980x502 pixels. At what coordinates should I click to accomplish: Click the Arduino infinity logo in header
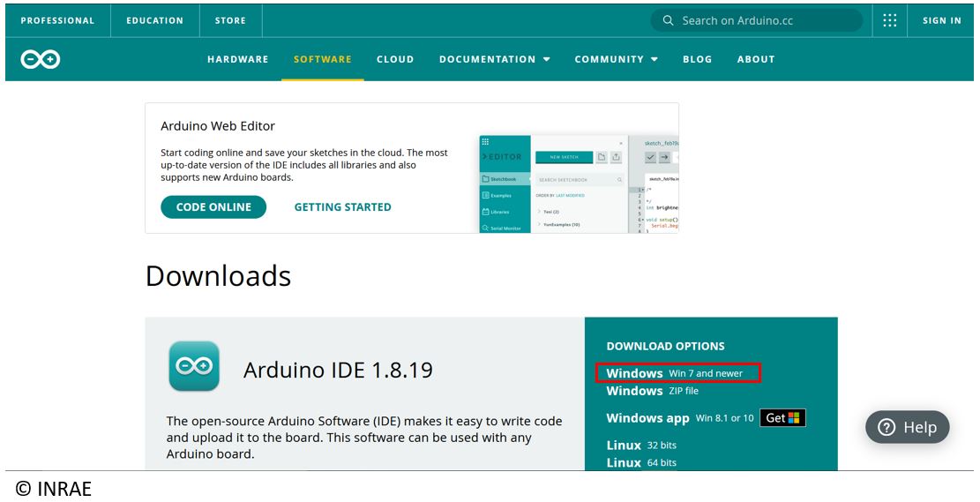pos(41,59)
